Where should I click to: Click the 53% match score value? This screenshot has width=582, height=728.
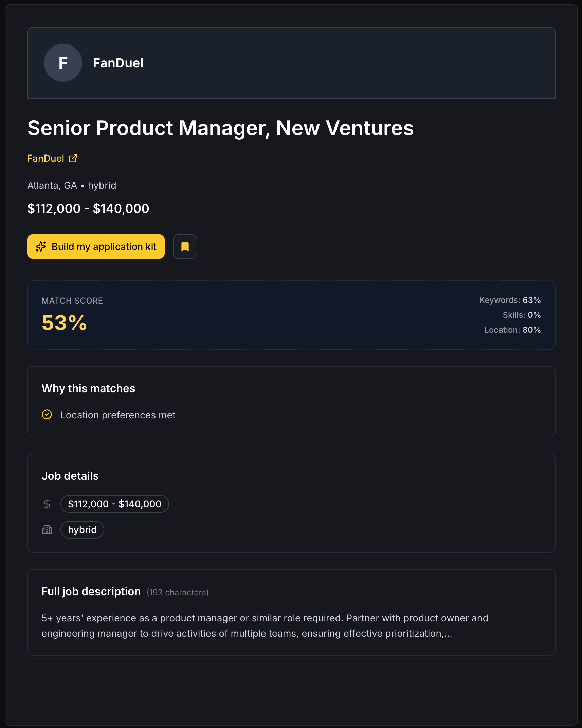[64, 323]
